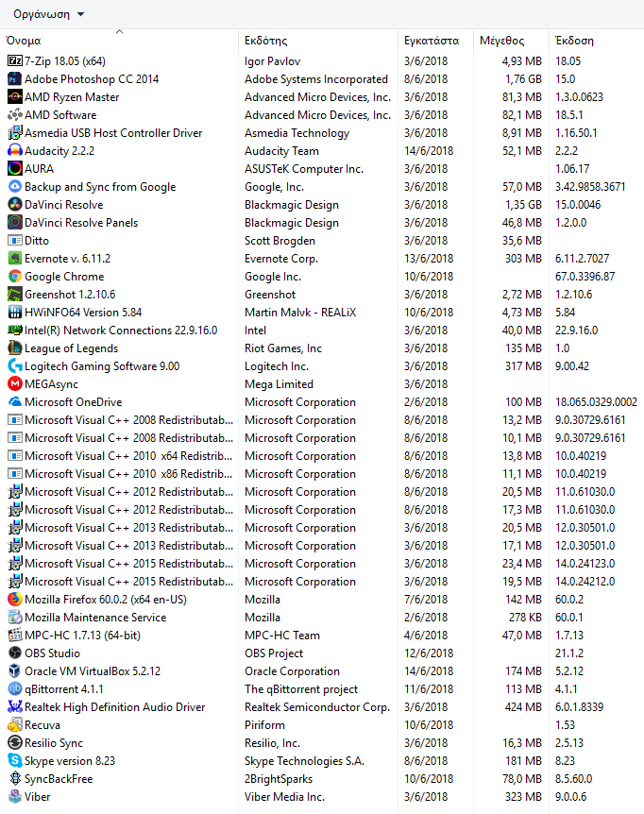Click the League of Legends icon
The image size is (644, 814).
click(x=15, y=348)
